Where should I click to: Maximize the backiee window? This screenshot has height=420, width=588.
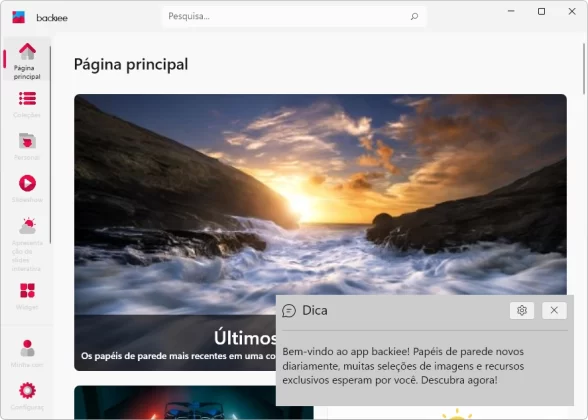pyautogui.click(x=541, y=12)
